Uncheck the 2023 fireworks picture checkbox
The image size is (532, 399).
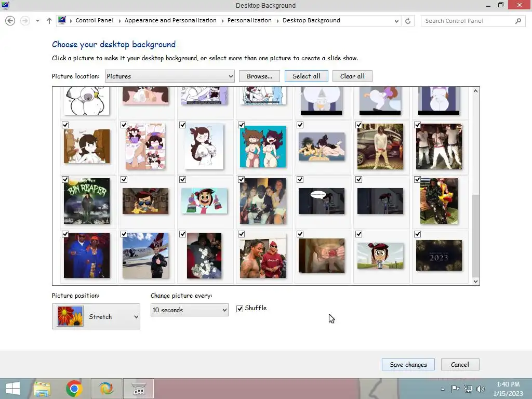pos(417,234)
